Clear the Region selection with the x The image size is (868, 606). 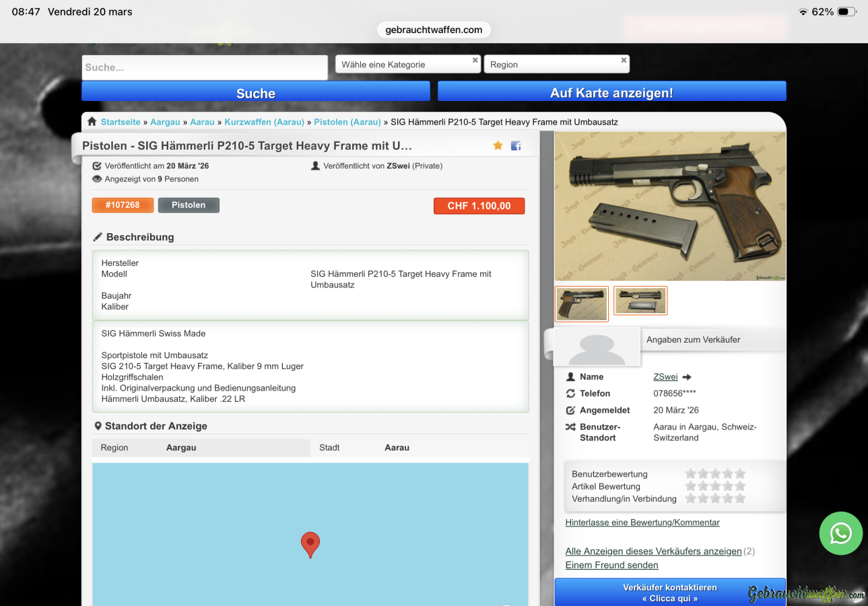[x=624, y=61]
